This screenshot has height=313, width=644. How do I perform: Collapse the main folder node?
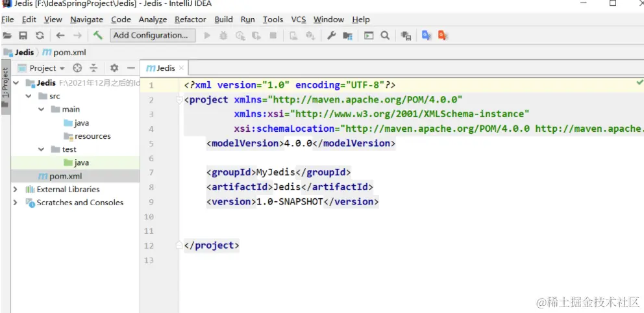pyautogui.click(x=42, y=109)
